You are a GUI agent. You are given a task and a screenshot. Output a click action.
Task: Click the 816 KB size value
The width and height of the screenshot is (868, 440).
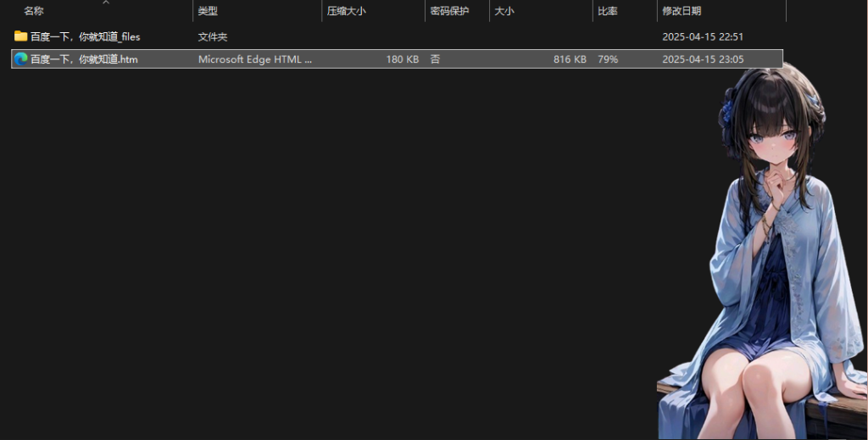570,59
